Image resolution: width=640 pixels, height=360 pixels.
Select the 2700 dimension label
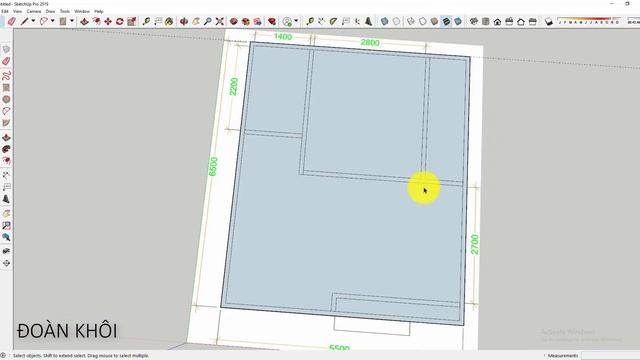[x=475, y=244]
